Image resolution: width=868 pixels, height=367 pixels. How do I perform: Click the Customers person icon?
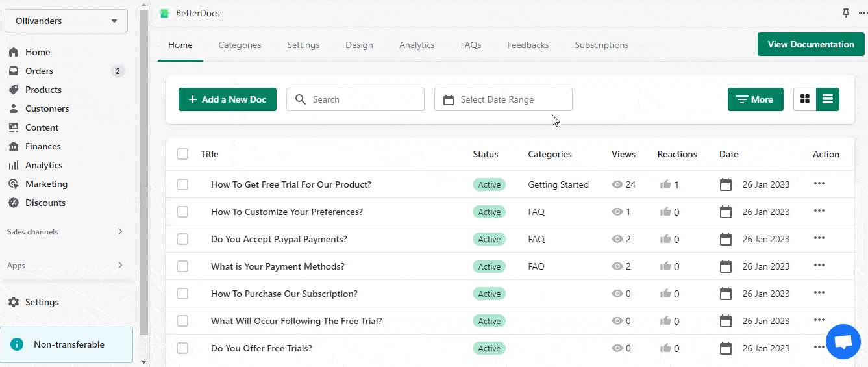[14, 108]
